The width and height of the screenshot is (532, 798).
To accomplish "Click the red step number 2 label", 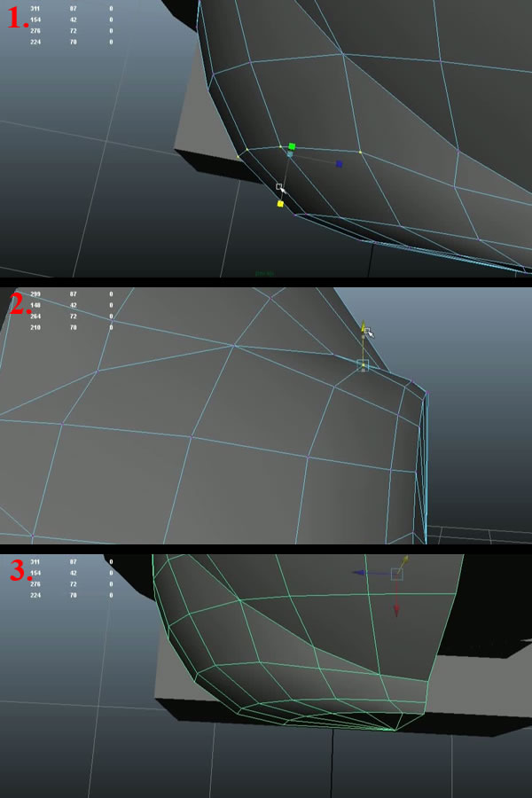I will (18, 303).
